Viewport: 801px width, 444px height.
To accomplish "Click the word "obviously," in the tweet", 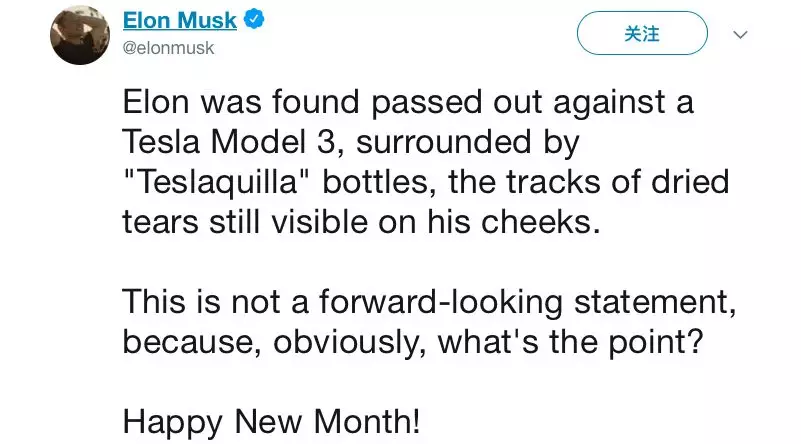I will [x=350, y=342].
